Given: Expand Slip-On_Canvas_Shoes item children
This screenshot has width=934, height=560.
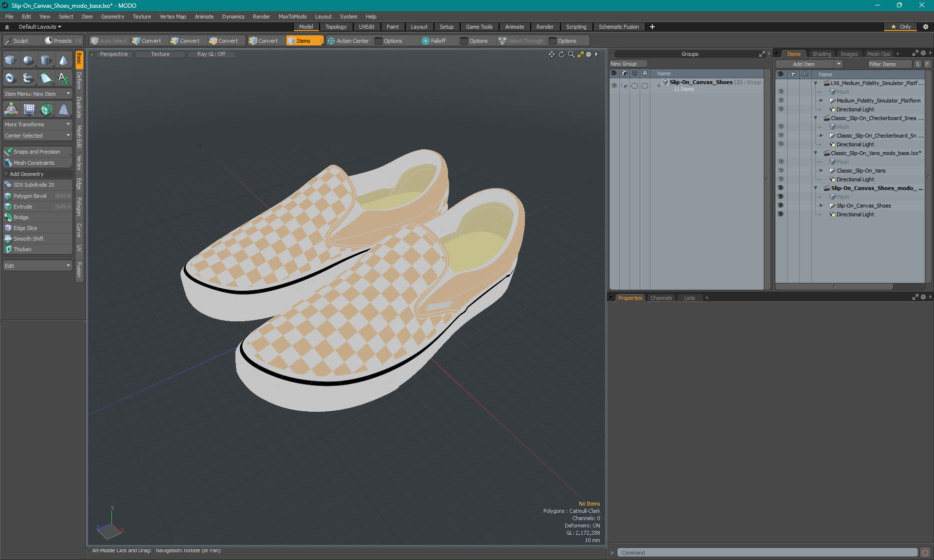Looking at the screenshot, I should (x=822, y=206).
